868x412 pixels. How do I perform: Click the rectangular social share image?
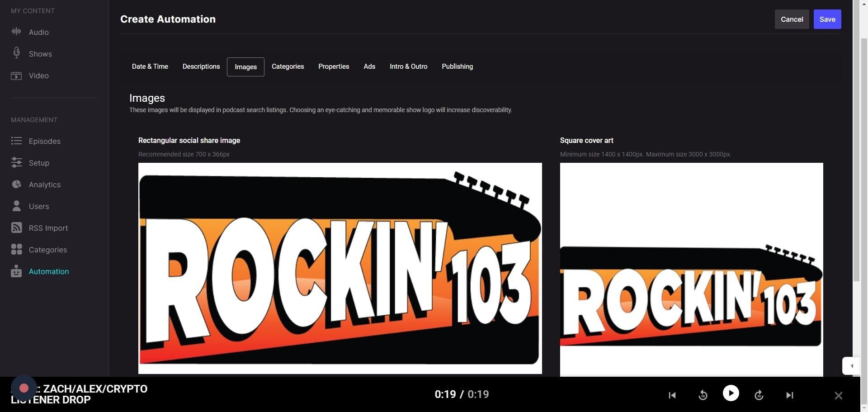[340, 268]
